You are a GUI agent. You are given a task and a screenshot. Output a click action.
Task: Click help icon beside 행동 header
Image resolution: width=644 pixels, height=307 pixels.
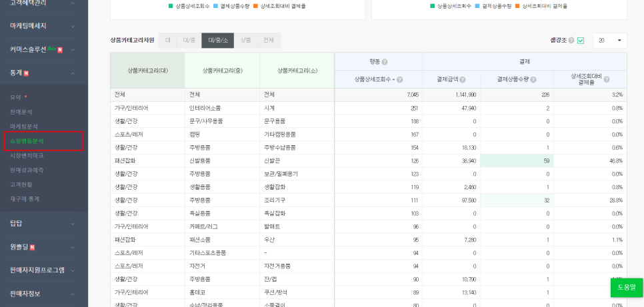tap(385, 62)
